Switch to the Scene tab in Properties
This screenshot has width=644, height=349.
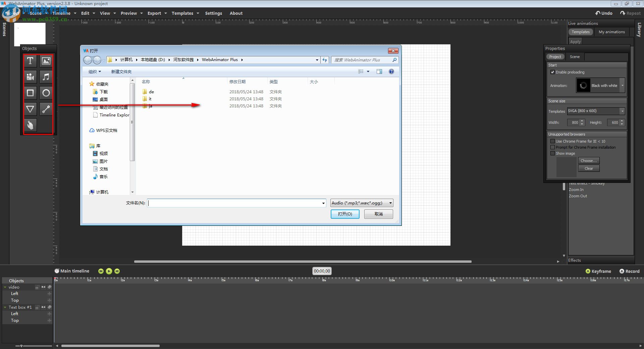pos(575,56)
